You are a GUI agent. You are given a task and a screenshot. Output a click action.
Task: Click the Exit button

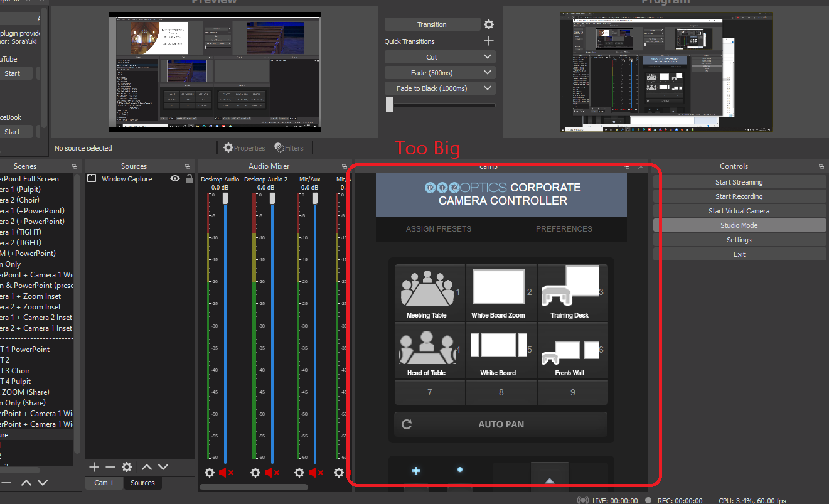(x=739, y=254)
